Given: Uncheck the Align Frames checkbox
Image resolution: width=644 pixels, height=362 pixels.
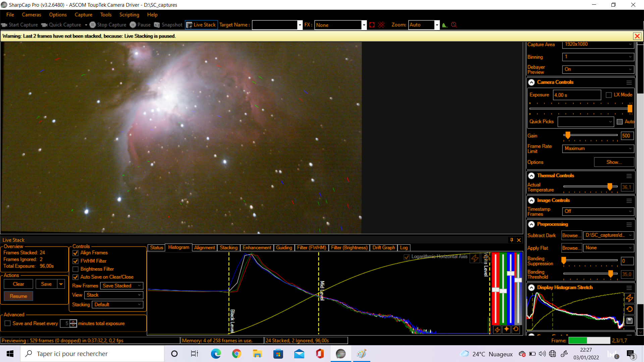Looking at the screenshot, I should 75,253.
